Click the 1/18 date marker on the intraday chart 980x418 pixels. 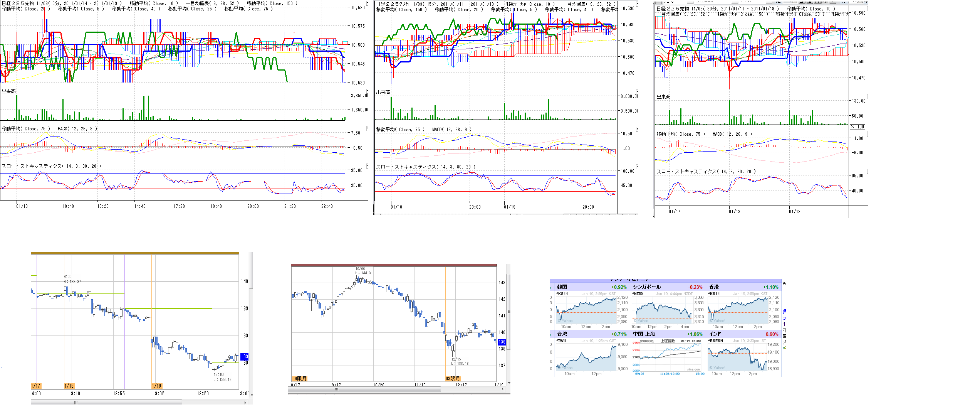pos(69,386)
